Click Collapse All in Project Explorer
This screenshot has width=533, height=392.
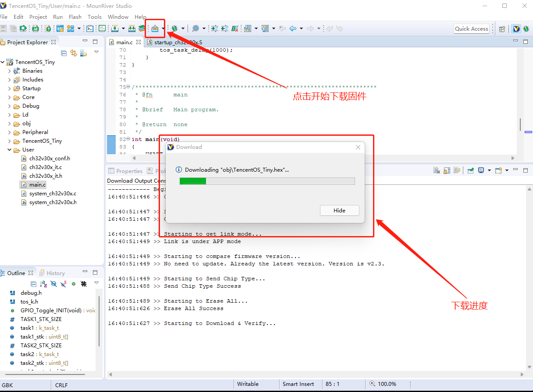(x=64, y=53)
